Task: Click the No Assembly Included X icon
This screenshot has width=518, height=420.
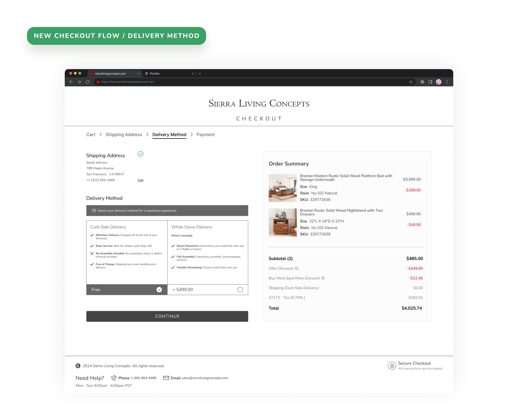Action: [x=92, y=253]
